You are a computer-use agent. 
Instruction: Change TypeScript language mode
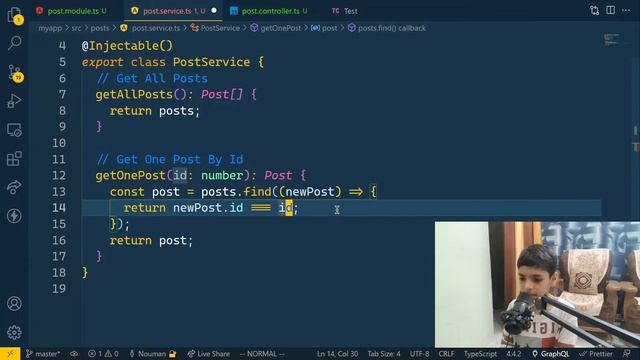pyautogui.click(x=480, y=354)
